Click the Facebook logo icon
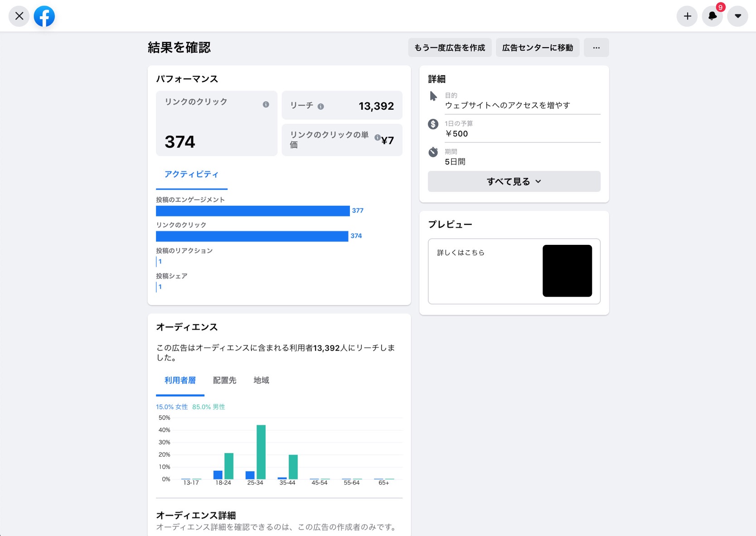Image resolution: width=756 pixels, height=536 pixels. point(44,16)
